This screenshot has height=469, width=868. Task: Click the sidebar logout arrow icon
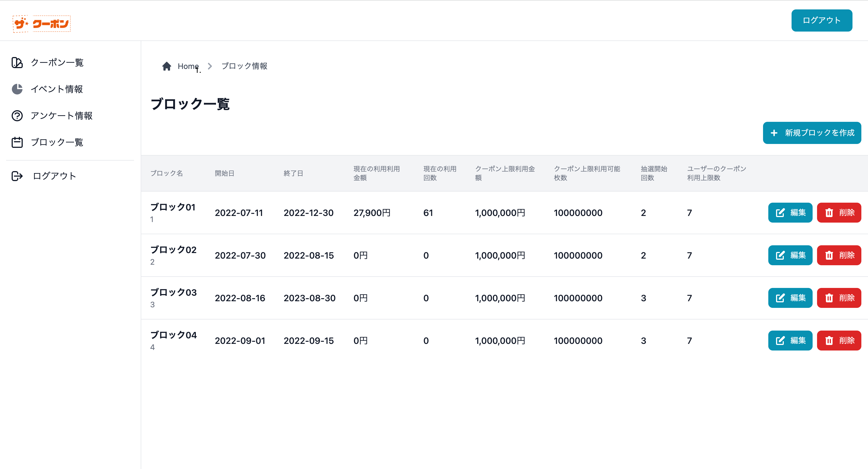(x=17, y=176)
